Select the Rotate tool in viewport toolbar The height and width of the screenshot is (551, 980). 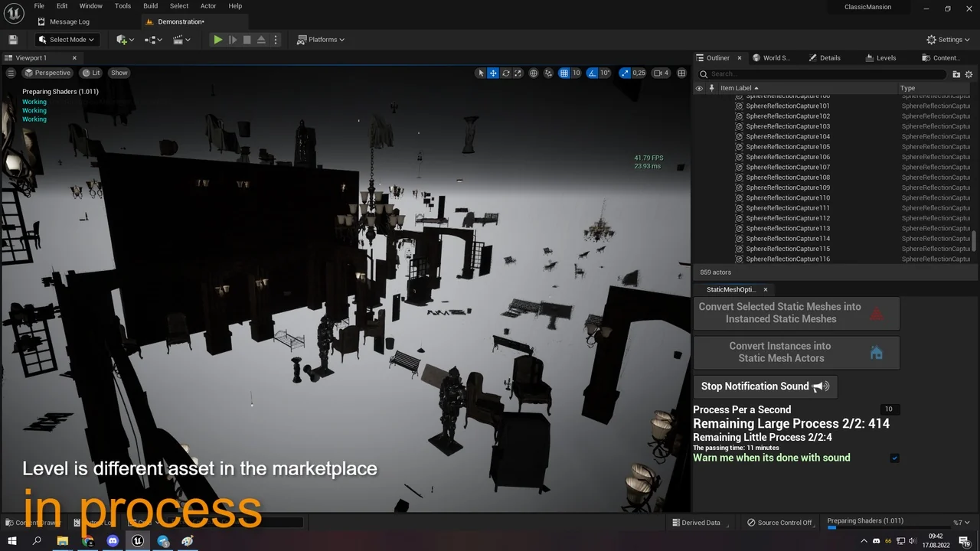pos(505,73)
